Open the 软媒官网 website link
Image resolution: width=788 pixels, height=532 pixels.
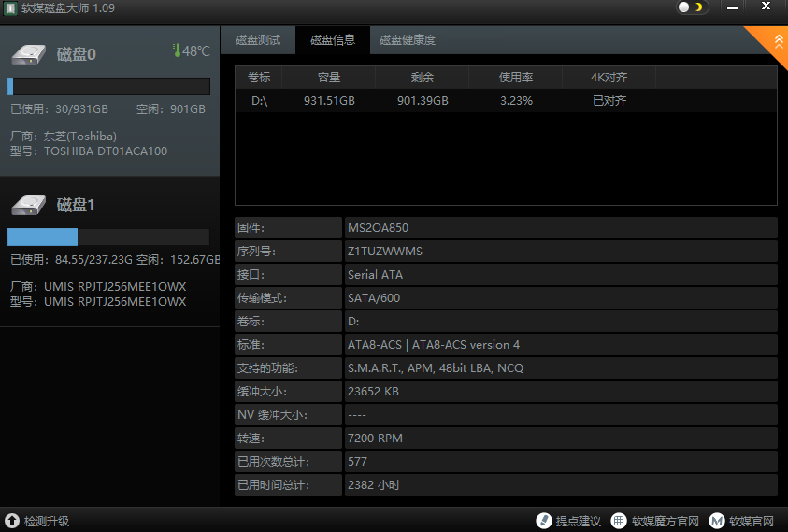752,521
